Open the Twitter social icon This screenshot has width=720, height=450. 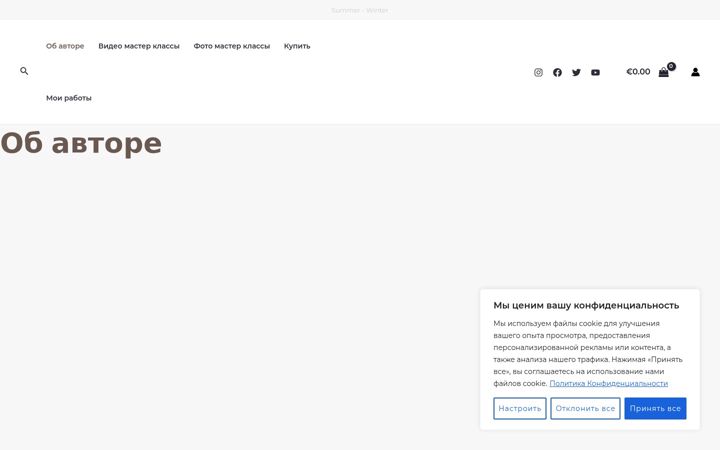coord(576,73)
